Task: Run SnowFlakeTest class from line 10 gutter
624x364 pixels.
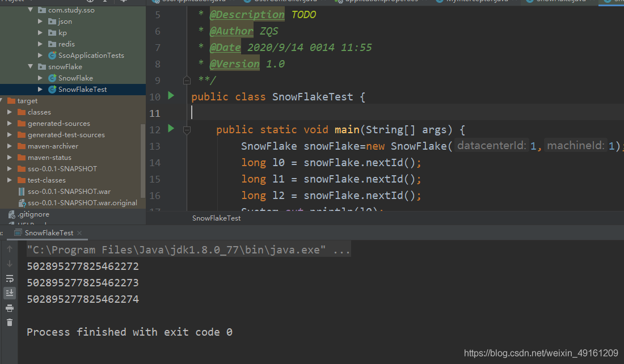Action: 171,96
